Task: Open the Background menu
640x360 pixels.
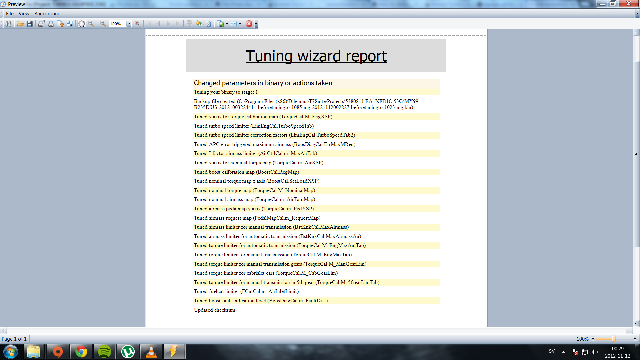Action: tap(47, 13)
